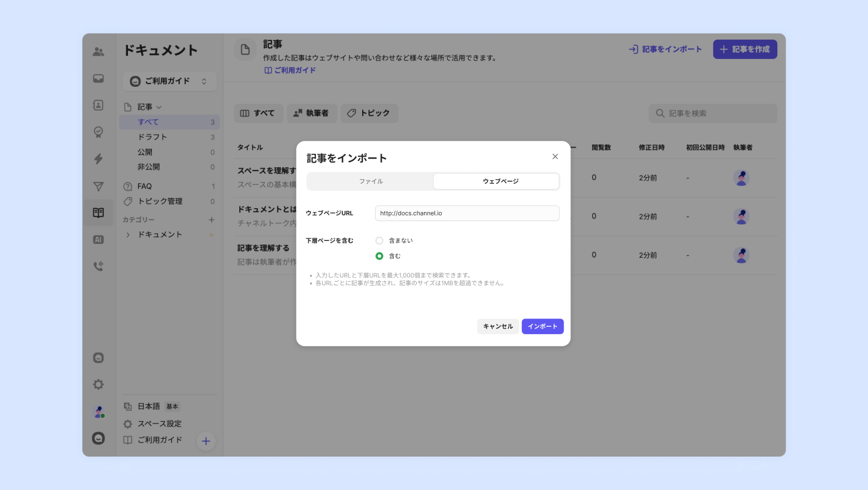Screen dimensions: 868x490
Task: Open the AI icon in sidebar
Action: [x=98, y=239]
